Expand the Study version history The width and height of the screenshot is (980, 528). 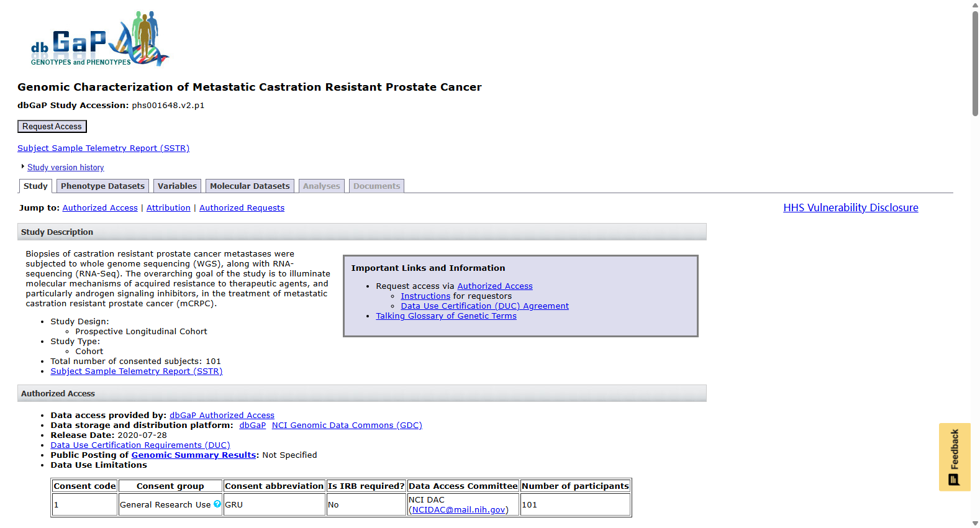65,167
